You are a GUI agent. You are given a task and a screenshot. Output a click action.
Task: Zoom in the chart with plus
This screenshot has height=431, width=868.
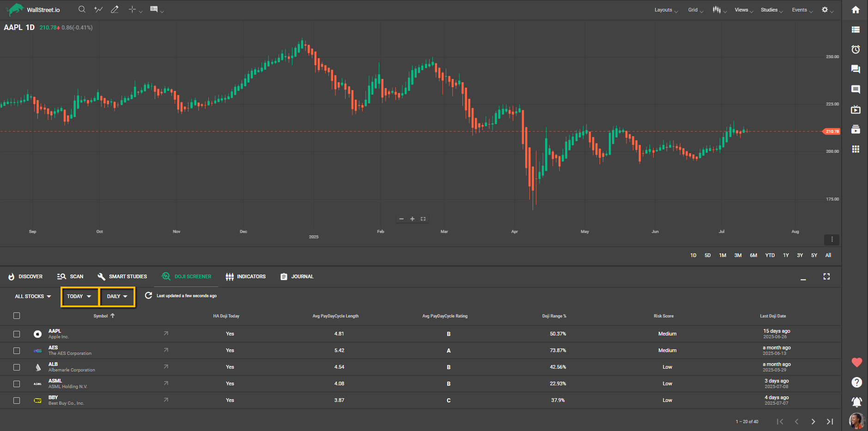click(412, 219)
